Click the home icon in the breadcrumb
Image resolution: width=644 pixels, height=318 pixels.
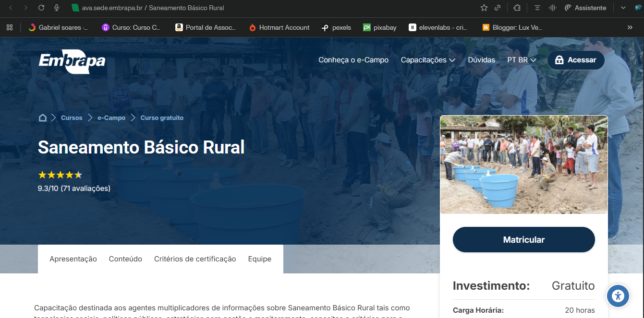(x=42, y=118)
